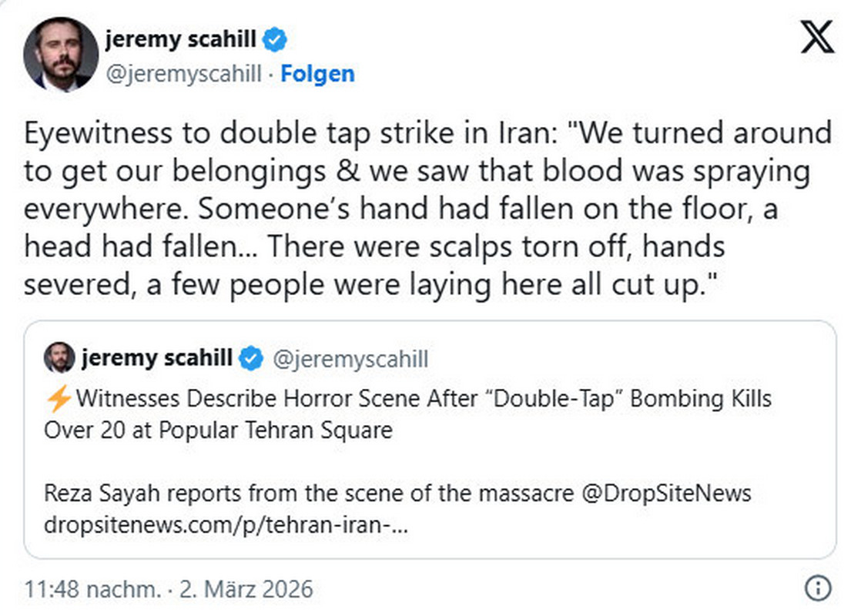Image resolution: width=851 pixels, height=616 pixels.
Task: Open jeremy scahill's large profile avatar
Action: click(61, 54)
